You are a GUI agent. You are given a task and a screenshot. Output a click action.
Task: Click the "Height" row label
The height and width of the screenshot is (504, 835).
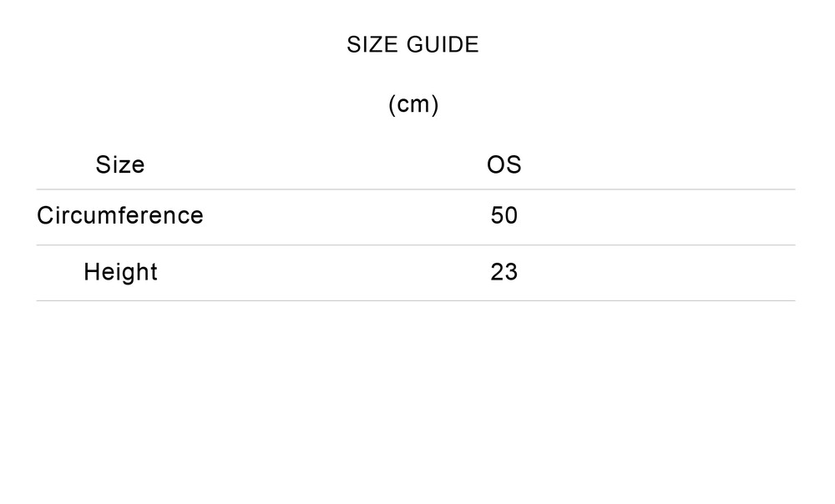120,271
